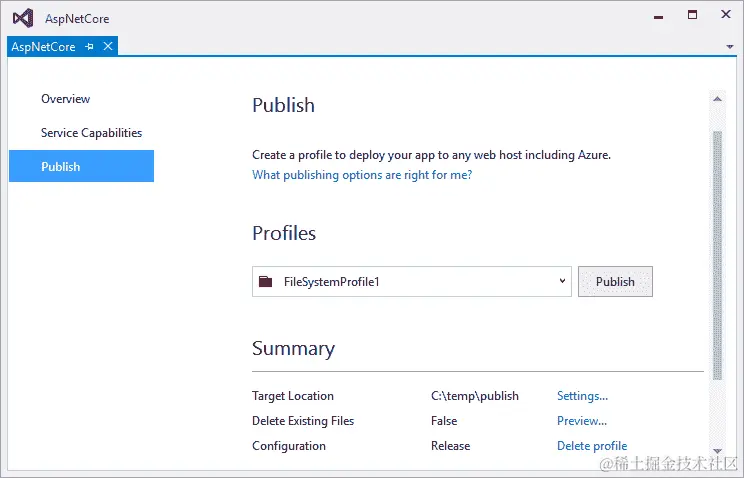Click the Profiles heading

(284, 233)
